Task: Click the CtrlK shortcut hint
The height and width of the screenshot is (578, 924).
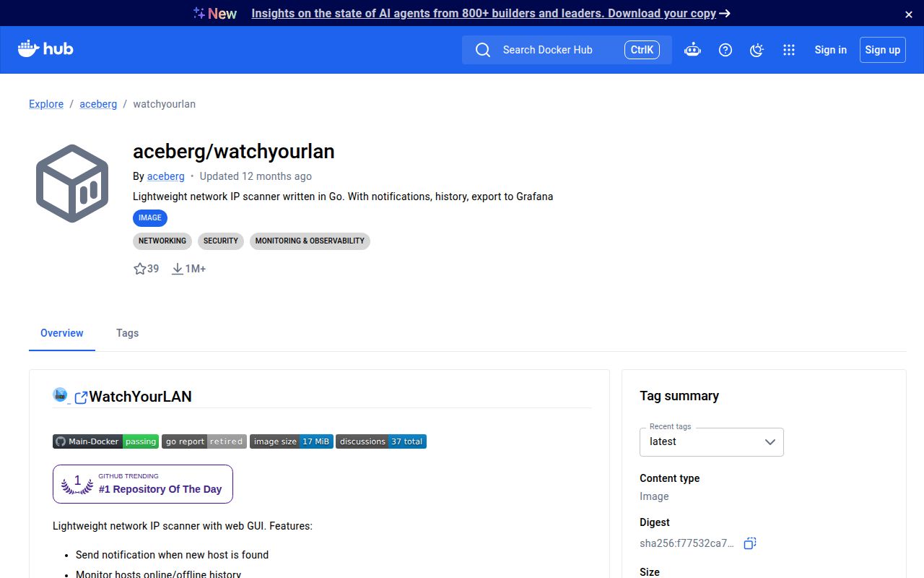Action: 642,50
